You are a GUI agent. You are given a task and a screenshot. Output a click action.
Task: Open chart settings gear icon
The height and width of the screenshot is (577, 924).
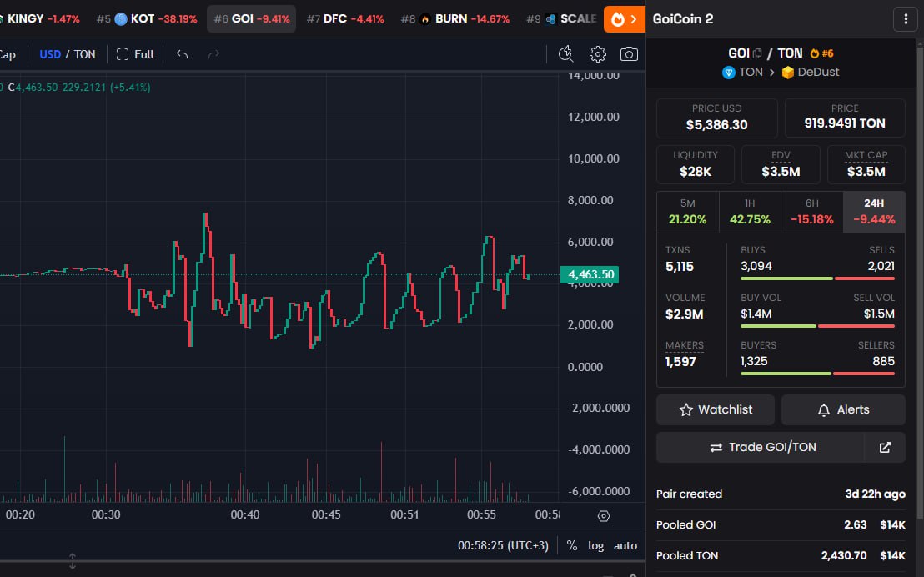pos(597,54)
